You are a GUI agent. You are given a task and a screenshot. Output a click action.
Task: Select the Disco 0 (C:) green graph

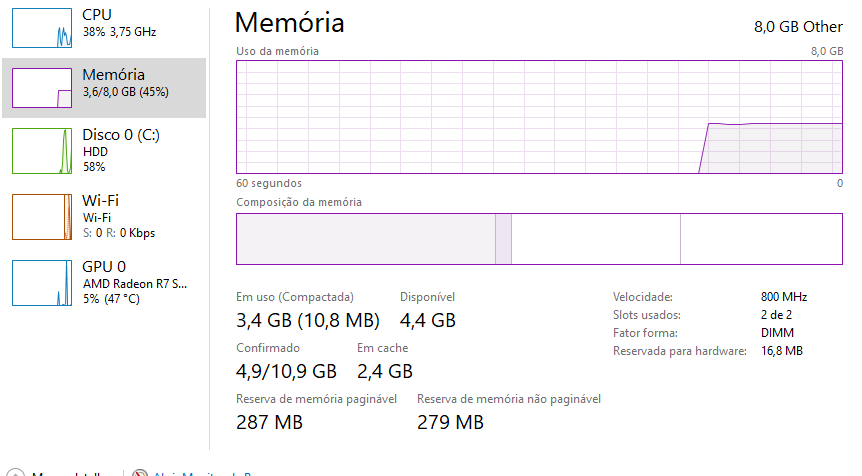click(42, 151)
